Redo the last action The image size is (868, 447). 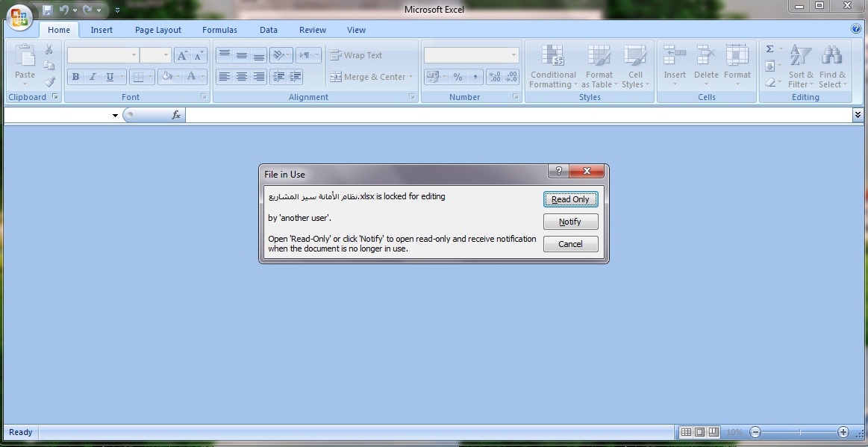click(87, 10)
